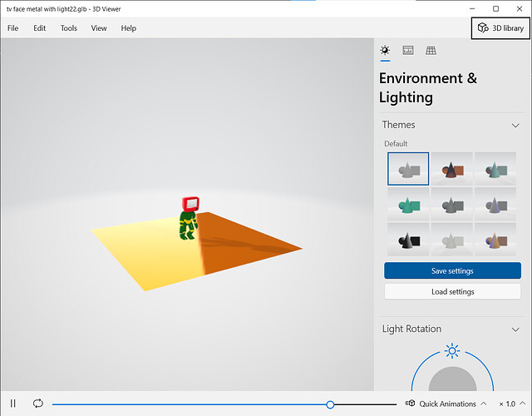This screenshot has height=416, width=532.
Task: Click the animation timeline slider handle
Action: (x=330, y=404)
